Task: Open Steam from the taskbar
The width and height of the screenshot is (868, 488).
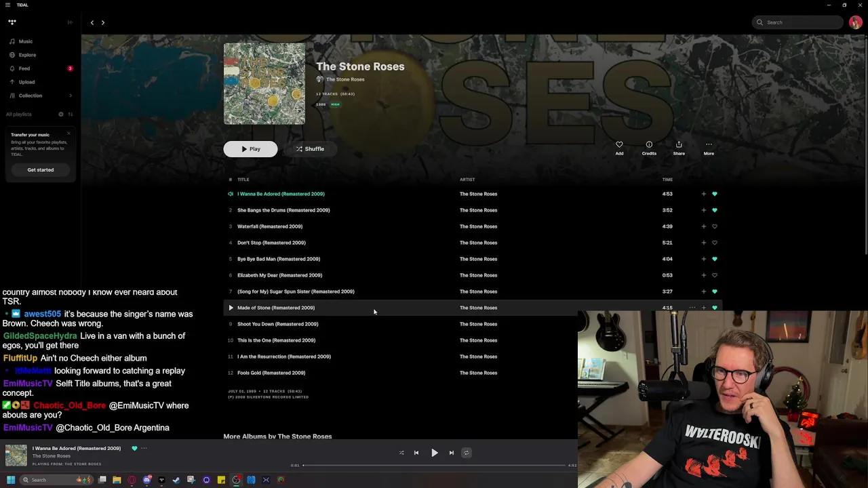Action: click(176, 480)
